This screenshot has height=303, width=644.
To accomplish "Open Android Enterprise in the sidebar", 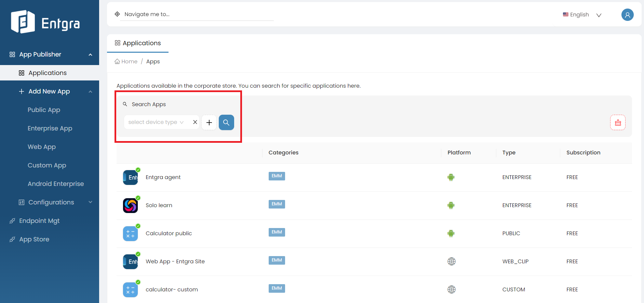I will pos(56,184).
